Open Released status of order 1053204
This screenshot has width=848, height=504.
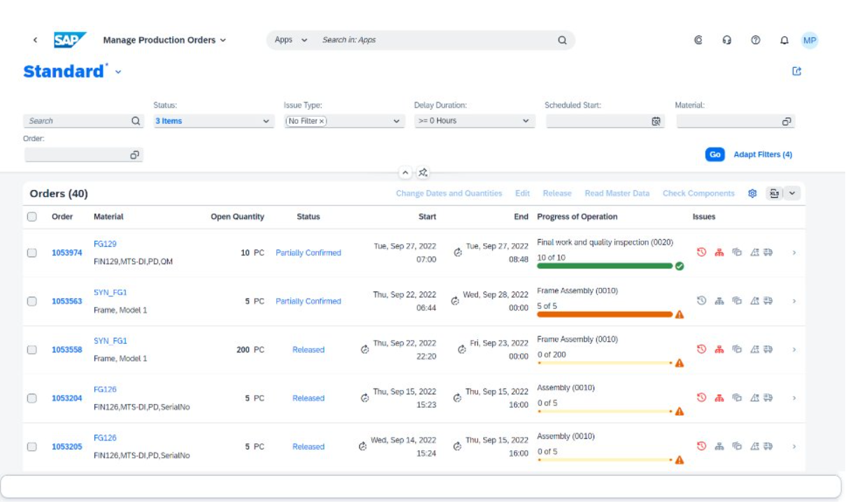(x=308, y=398)
